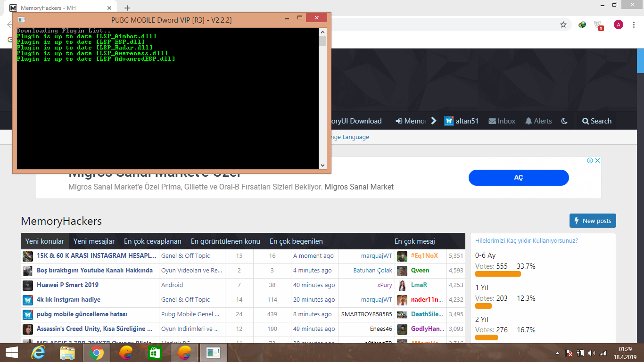Viewport: 644px width, 362px height.
Task: Open the Chrome profile avatar A
Action: click(619, 25)
